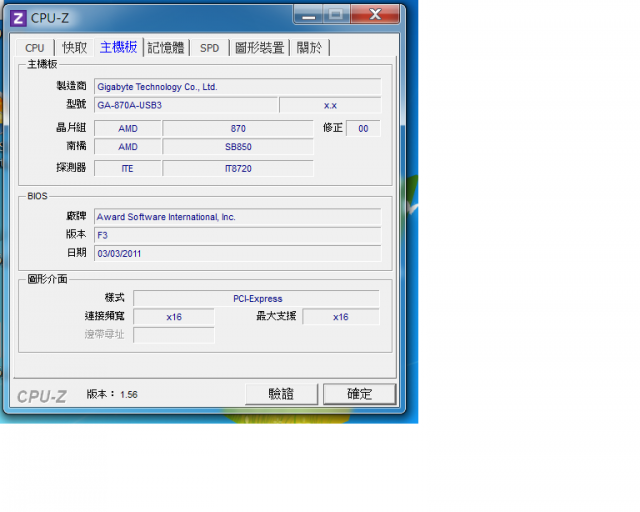Viewport: 640px width, 512px height.
Task: Click the 連接頻寬 x16 value
Action: click(174, 317)
